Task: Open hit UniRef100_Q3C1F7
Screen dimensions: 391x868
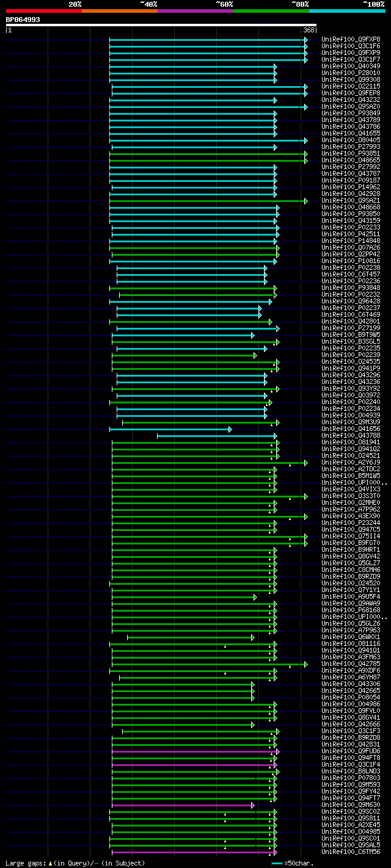Action: click(351, 59)
